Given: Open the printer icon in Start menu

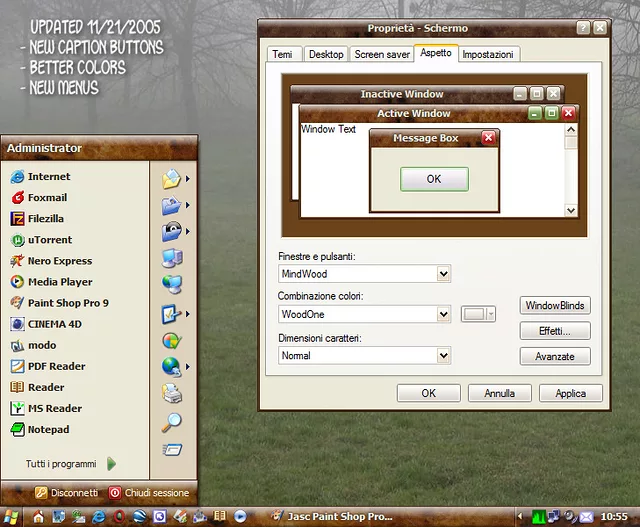Looking at the screenshot, I should [x=171, y=393].
